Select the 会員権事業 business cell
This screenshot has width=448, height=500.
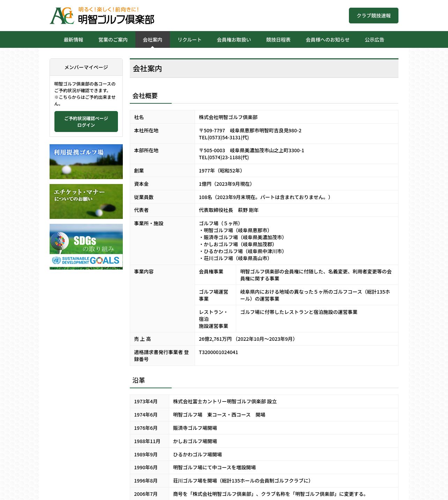215,275
